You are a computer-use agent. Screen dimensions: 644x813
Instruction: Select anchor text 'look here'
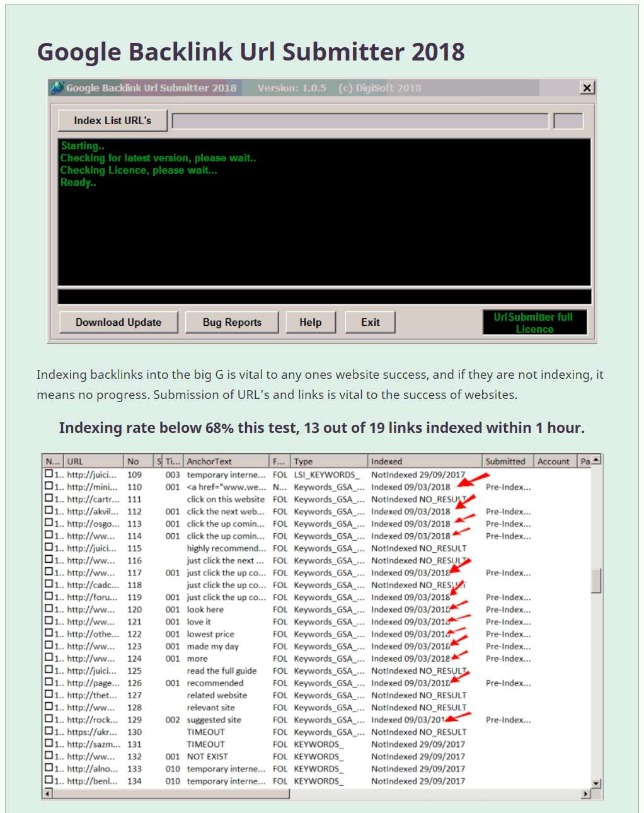point(205,609)
